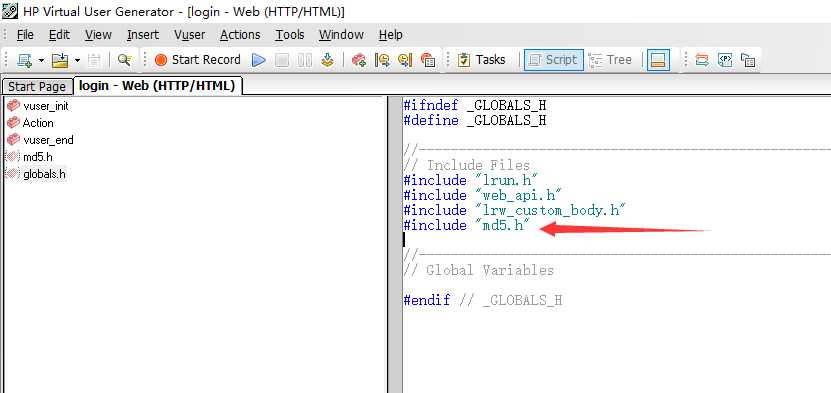Select vuser_end in the script tree

pyautogui.click(x=48, y=140)
